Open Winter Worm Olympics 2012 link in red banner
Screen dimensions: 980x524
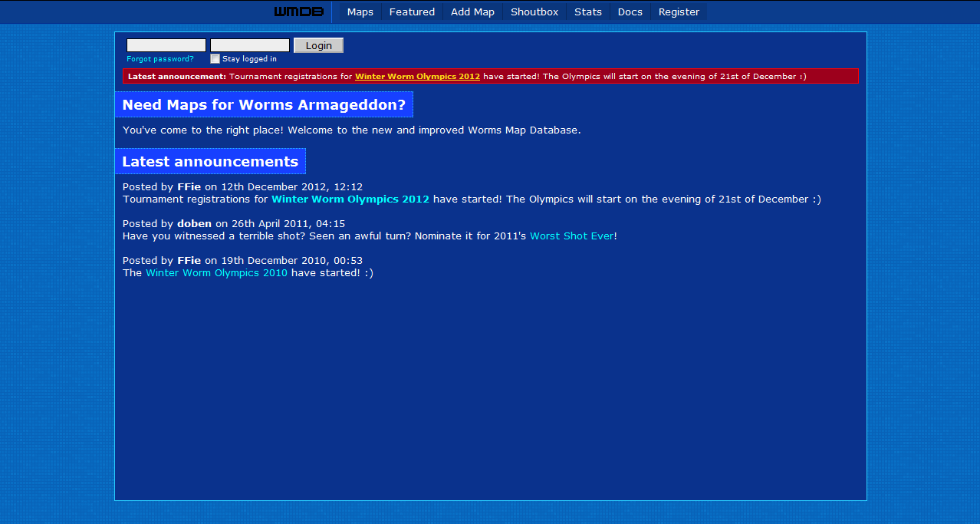point(417,77)
